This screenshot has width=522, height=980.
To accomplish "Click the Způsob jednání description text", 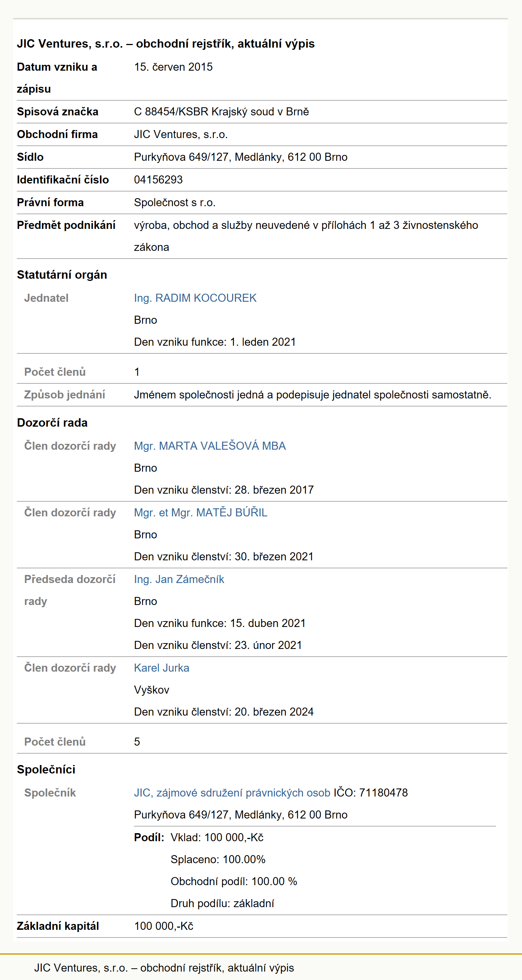I will click(x=313, y=394).
